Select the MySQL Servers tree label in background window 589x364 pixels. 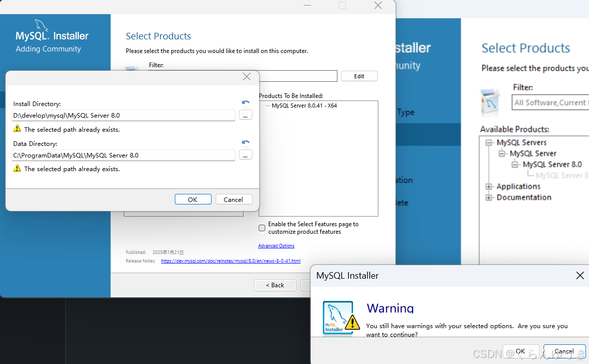click(x=521, y=142)
